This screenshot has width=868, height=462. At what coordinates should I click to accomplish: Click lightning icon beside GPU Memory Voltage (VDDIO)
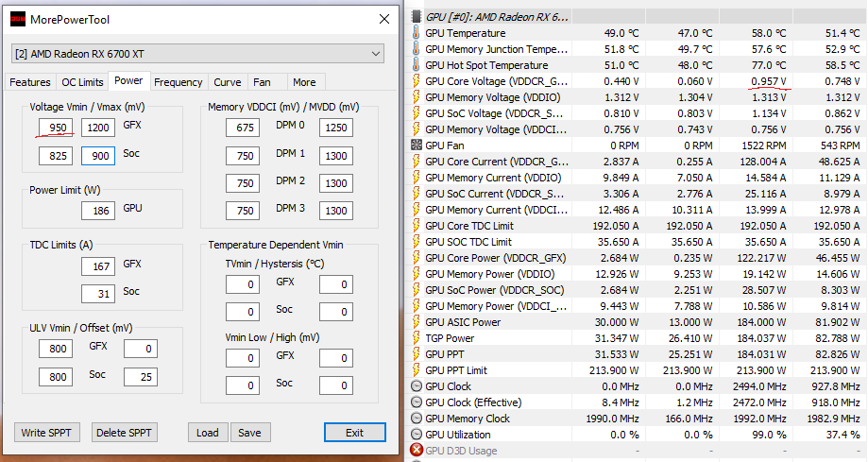tap(417, 97)
